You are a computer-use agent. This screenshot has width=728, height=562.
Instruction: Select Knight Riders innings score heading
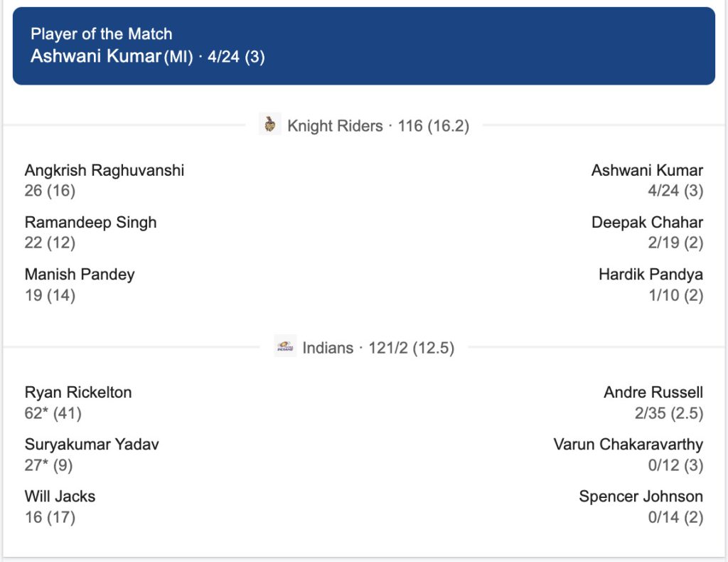point(378,126)
